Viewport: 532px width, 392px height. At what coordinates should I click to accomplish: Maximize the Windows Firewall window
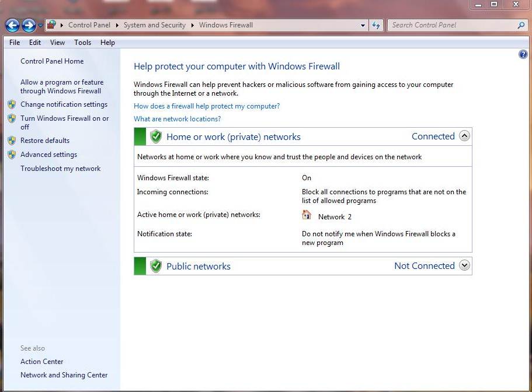click(495, 5)
